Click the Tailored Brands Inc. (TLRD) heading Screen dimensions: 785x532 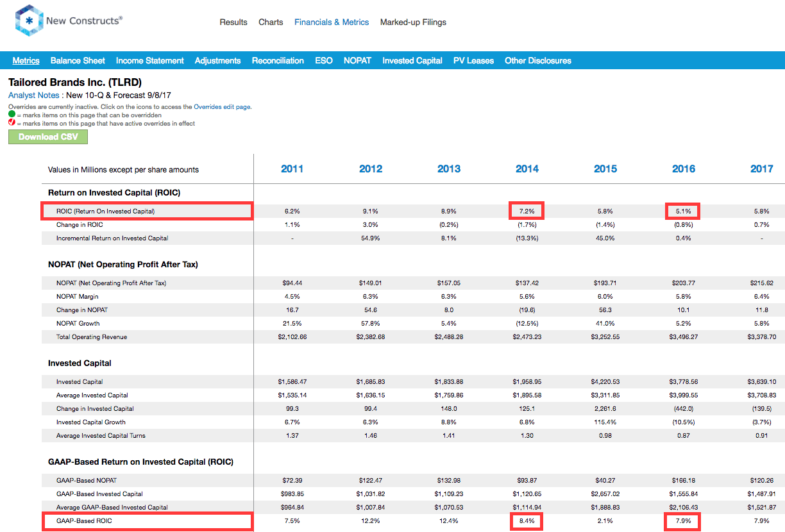click(x=75, y=82)
